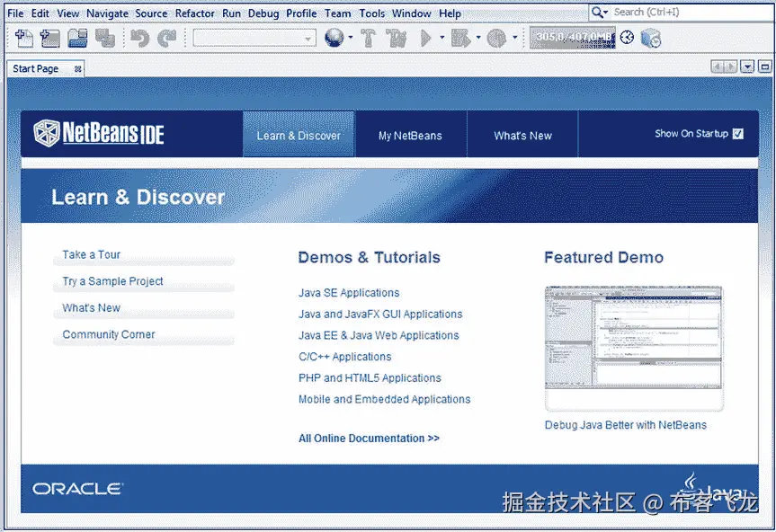
Task: Click the cube icon at toolbar end
Action: point(651,38)
